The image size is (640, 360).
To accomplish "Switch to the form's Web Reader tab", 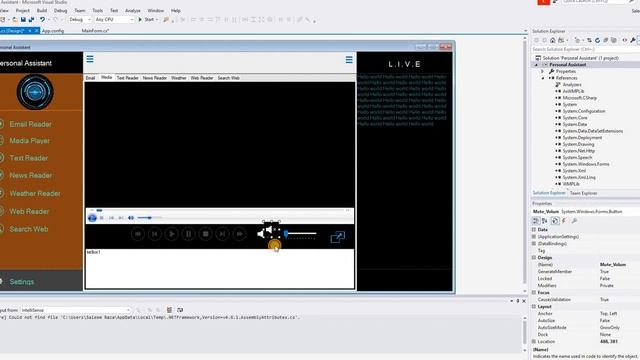I will [202, 78].
